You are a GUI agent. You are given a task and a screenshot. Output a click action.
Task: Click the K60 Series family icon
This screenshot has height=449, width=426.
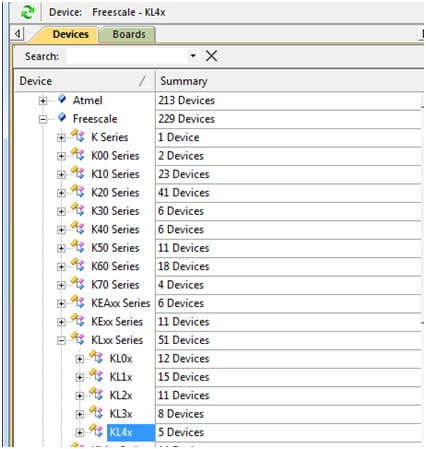pyautogui.click(x=78, y=265)
